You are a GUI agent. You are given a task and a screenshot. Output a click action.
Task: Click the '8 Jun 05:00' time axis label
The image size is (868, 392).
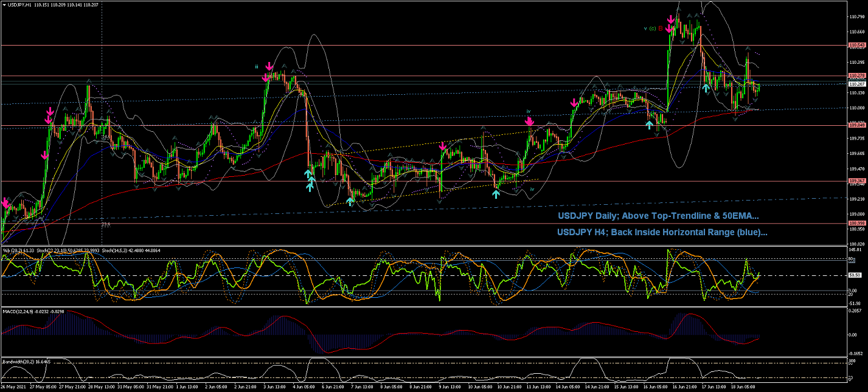pos(392,387)
